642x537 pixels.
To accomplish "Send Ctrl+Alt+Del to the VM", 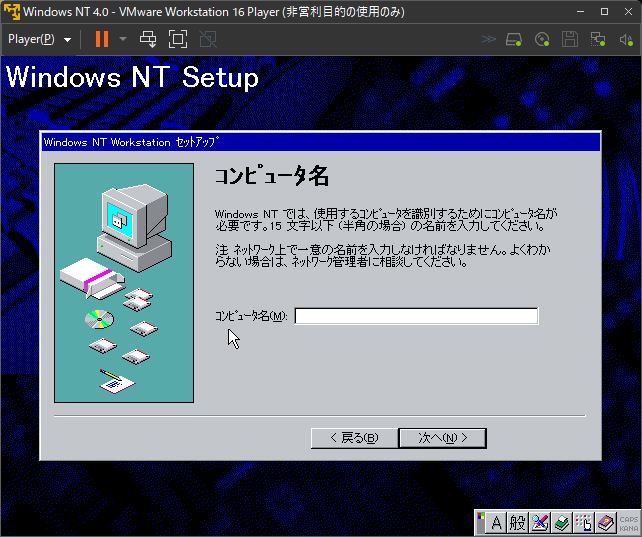I will (148, 39).
